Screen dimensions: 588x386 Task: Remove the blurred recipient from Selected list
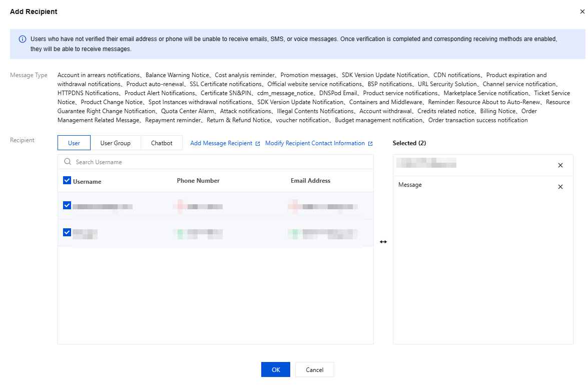tap(560, 165)
